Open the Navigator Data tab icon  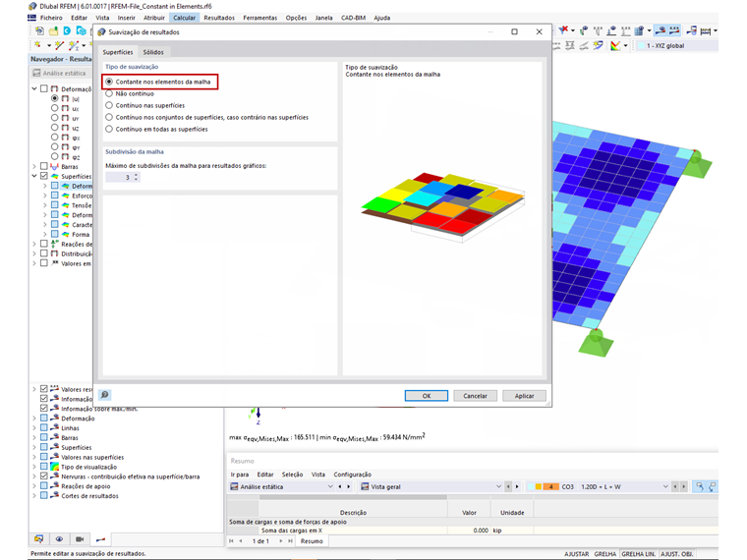pyautogui.click(x=39, y=539)
